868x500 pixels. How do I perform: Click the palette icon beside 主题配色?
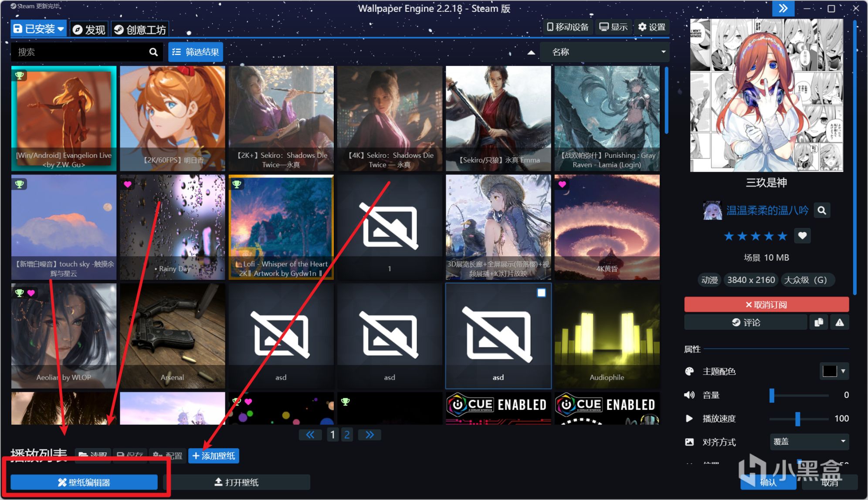[x=689, y=371]
